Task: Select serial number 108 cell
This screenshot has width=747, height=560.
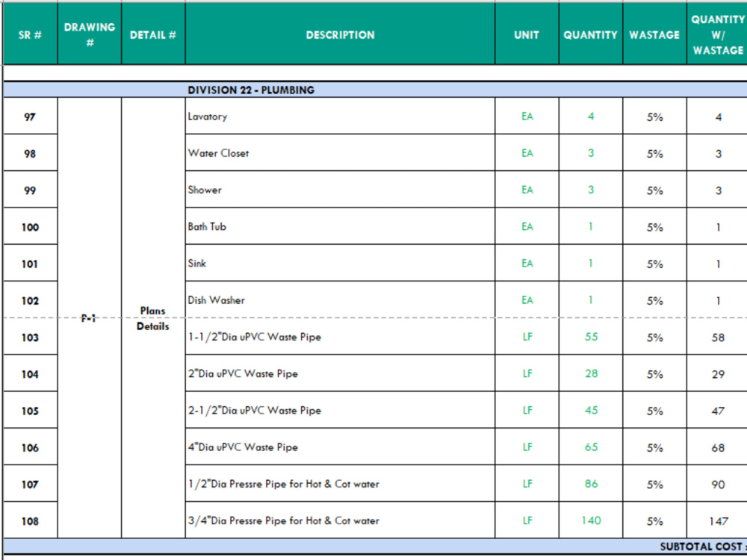Action: 30,520
